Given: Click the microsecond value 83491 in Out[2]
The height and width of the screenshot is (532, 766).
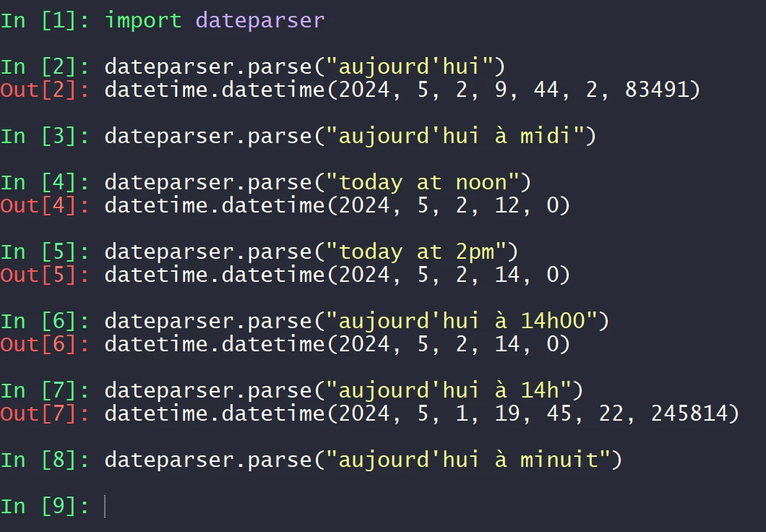Looking at the screenshot, I should pyautogui.click(x=668, y=90).
